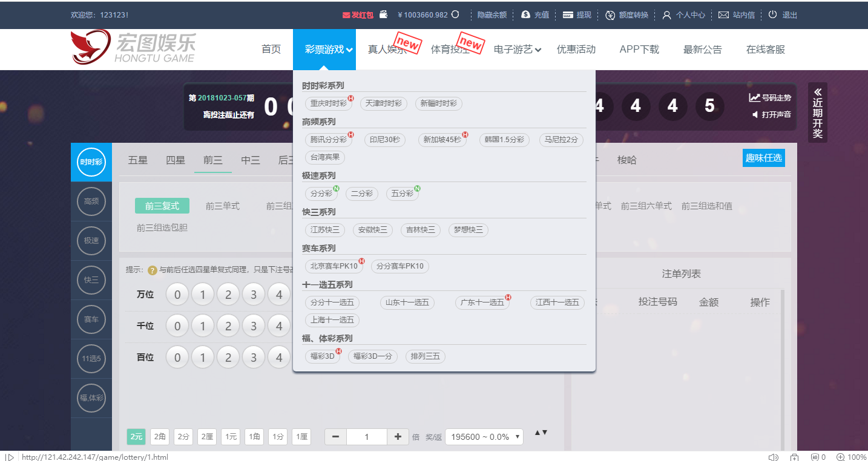Choose 重庆时时彩 from the lottery menu
868x461 pixels.
click(x=328, y=103)
